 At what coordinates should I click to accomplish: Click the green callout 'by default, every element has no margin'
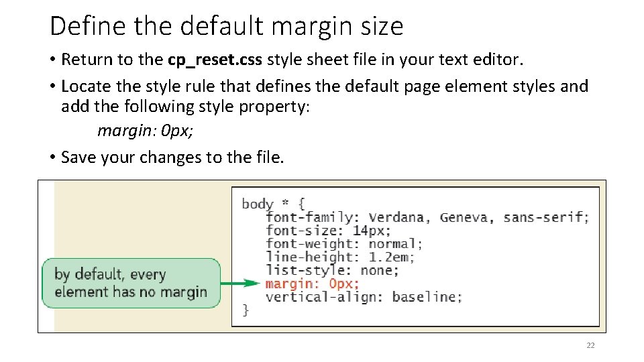131,283
